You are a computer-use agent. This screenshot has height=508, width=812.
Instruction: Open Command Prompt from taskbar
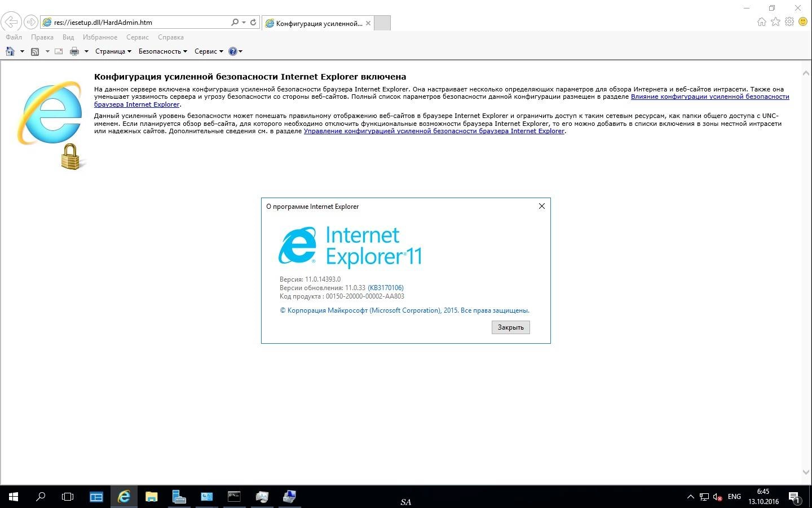coord(234,497)
